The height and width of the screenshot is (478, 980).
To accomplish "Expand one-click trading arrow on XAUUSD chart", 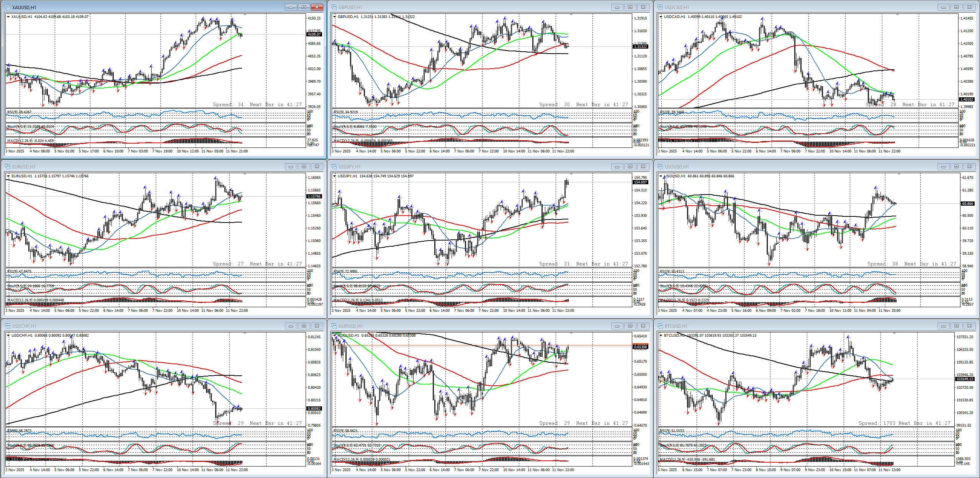I will click(x=8, y=17).
